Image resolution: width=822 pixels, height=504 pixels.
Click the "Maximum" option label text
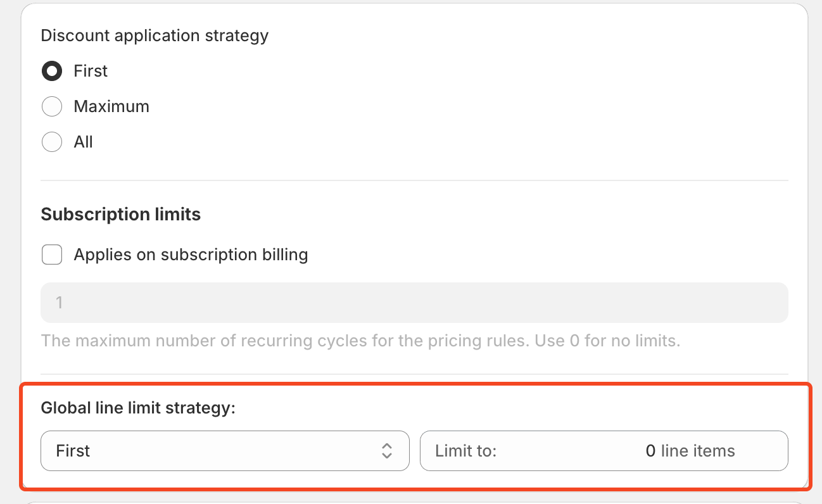111,106
